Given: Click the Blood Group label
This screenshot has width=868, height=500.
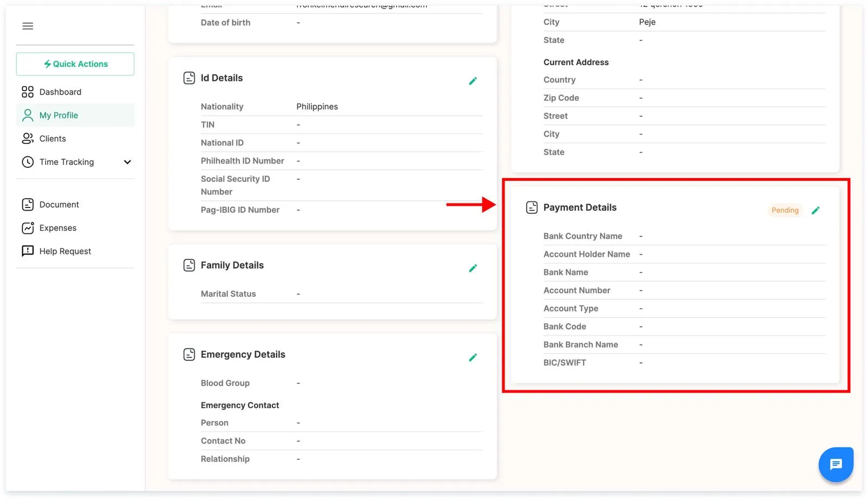Looking at the screenshot, I should pyautogui.click(x=225, y=383).
